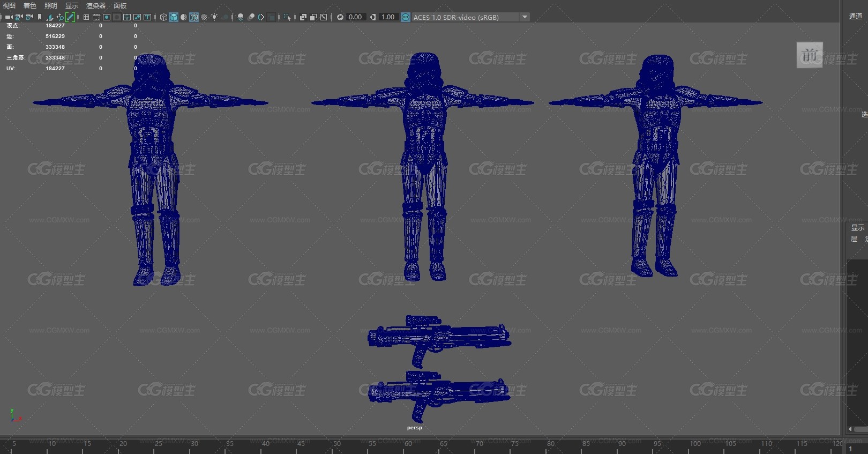Image resolution: width=868 pixels, height=454 pixels.
Task: Toggle the viewport Grid icon
Action: 86,17
